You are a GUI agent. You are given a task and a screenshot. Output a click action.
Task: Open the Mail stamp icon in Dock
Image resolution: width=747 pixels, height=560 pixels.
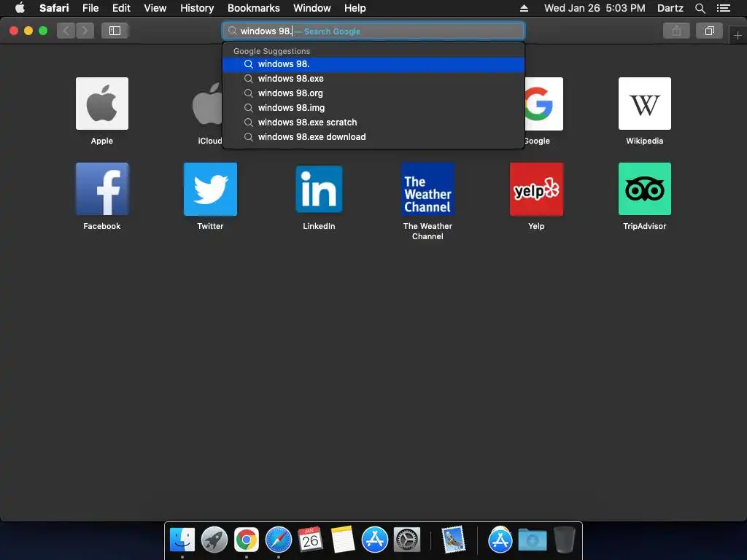pyautogui.click(x=453, y=540)
